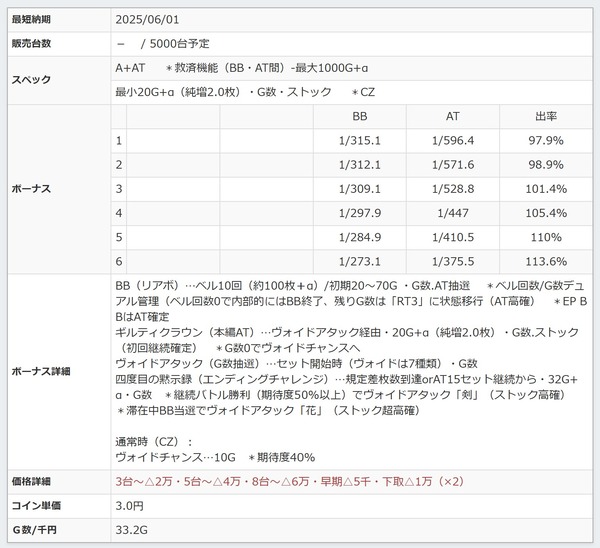Click BB value 1/315.1
The height and width of the screenshot is (548, 600).
[360, 141]
